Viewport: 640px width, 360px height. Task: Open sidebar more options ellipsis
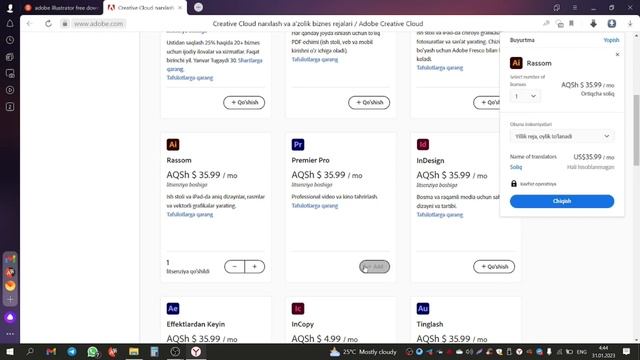(10, 333)
